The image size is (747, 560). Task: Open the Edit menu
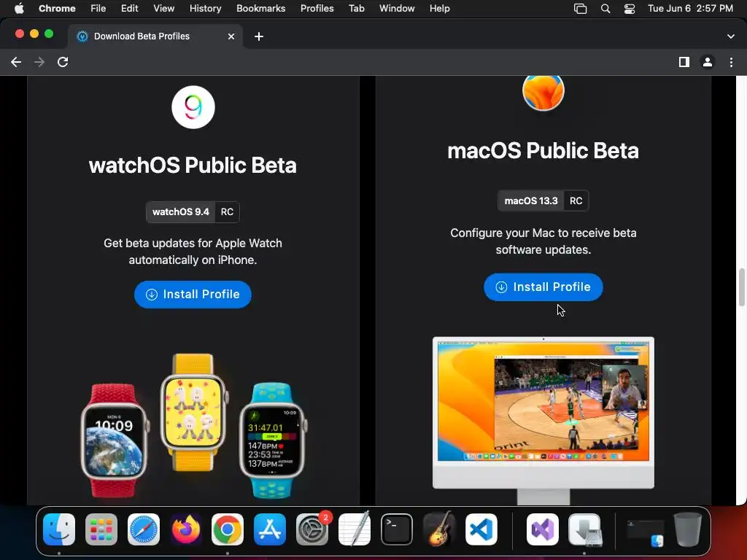129,9
